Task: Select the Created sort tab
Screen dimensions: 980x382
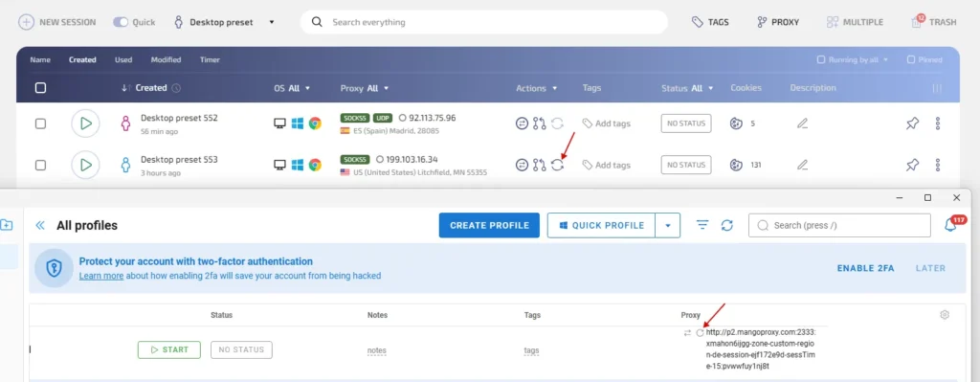Action: [82, 60]
